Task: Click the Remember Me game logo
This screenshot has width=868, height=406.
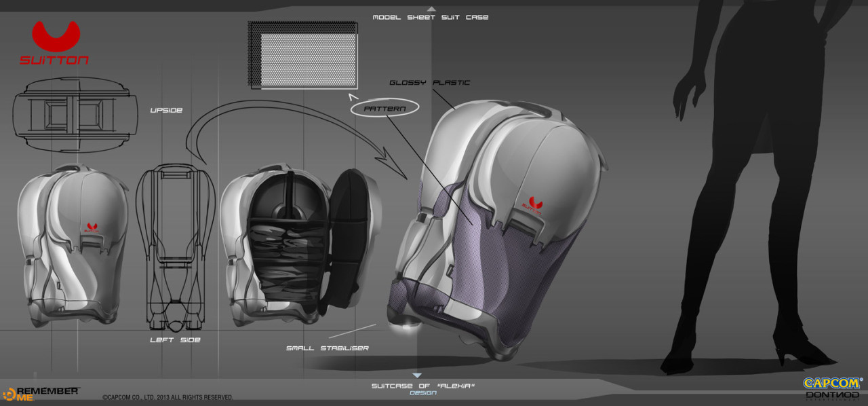Action: point(41,393)
